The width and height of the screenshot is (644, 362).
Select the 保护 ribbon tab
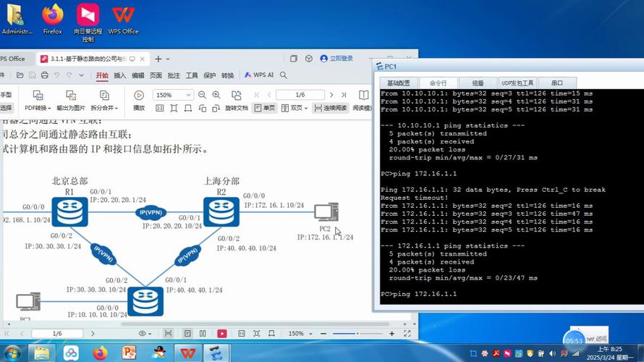click(209, 75)
